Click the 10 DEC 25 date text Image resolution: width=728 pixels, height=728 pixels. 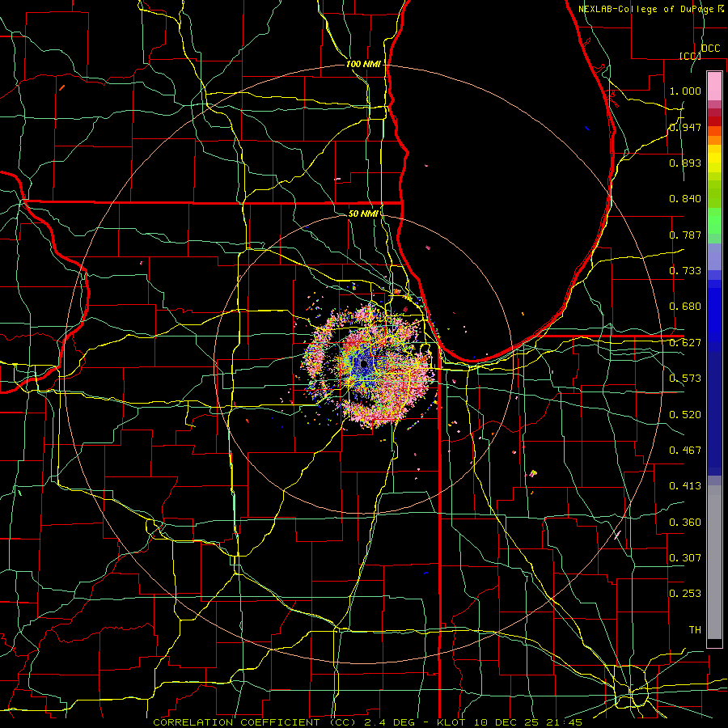click(x=506, y=722)
